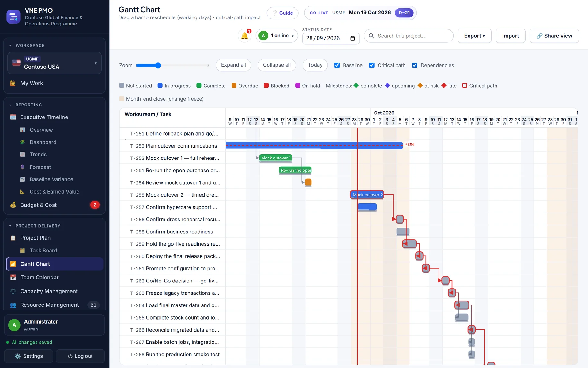This screenshot has width=588, height=368.
Task: Click the Baseline Variance icon
Action: pyautogui.click(x=22, y=179)
